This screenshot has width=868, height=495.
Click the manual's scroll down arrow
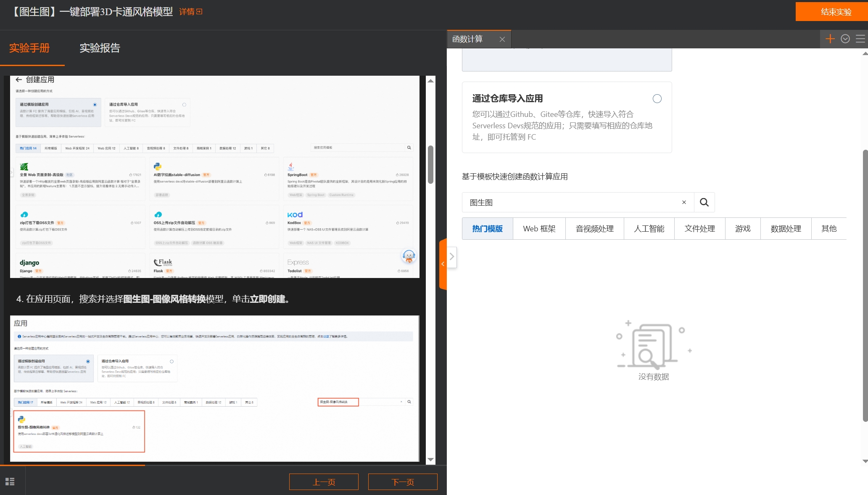[x=430, y=460]
